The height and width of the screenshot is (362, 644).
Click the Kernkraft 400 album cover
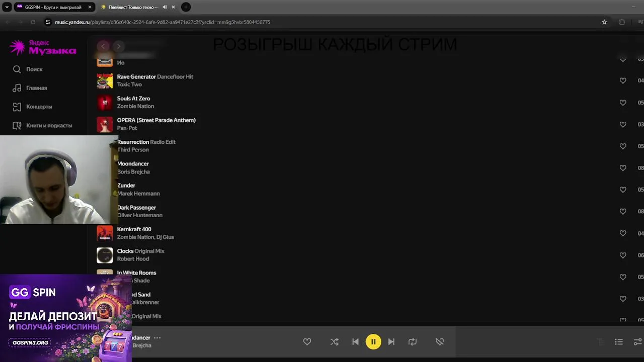tap(105, 233)
